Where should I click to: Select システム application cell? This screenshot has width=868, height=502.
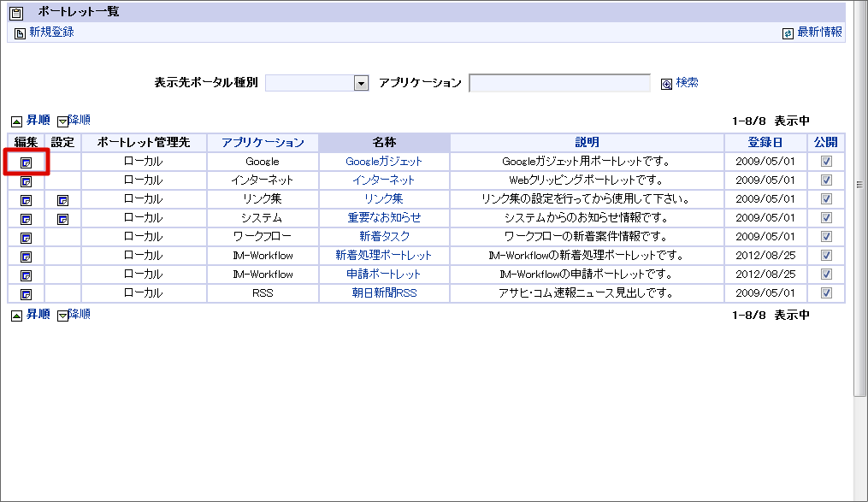pos(263,217)
